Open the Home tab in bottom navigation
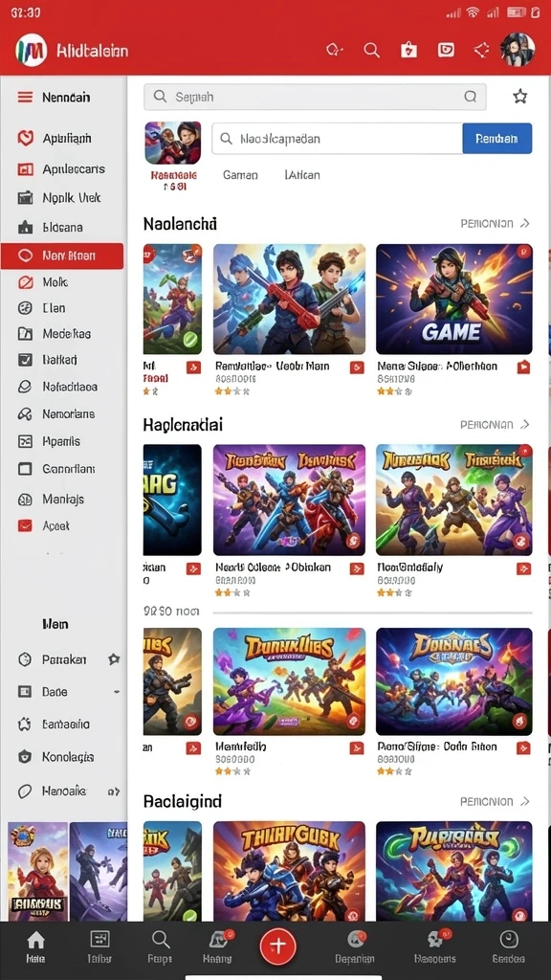Screen dimensions: 551x980 35,947
